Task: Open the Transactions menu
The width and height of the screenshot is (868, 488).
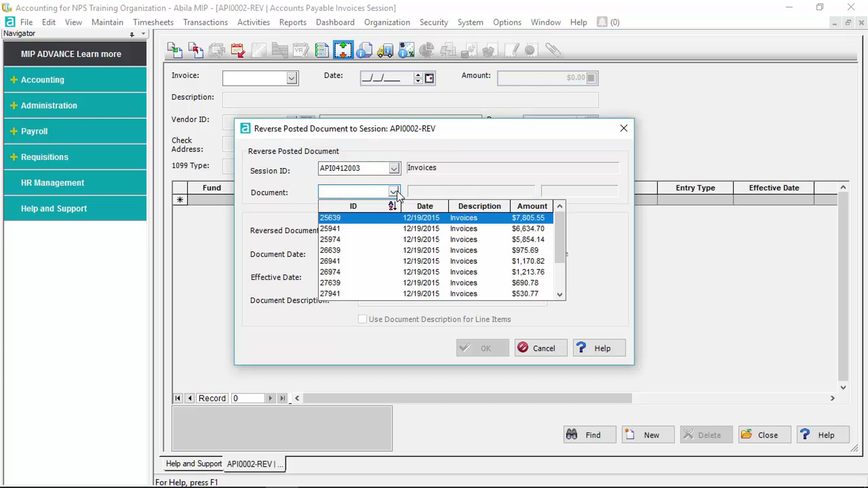Action: pos(205,22)
